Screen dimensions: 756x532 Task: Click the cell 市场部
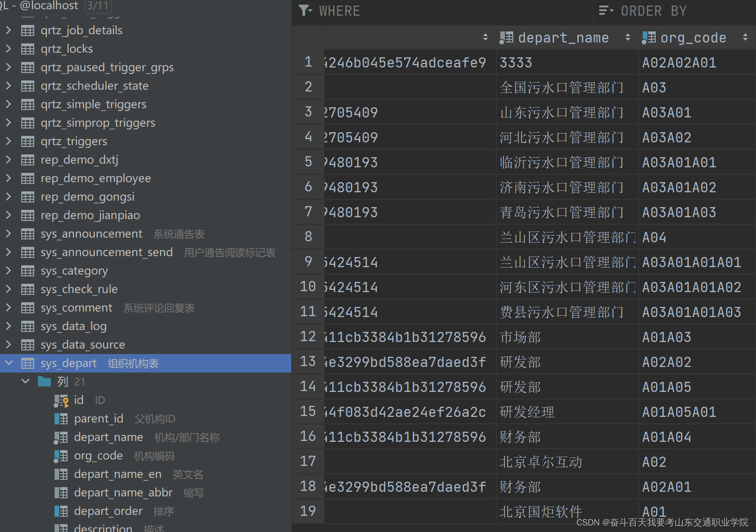[x=567, y=337]
